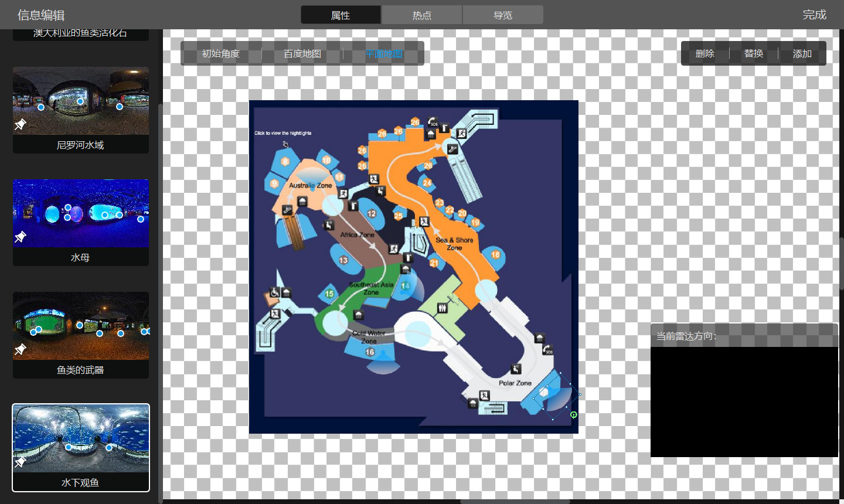Click the green rotate handle of selected radar
This screenshot has height=504, width=844.
573,415
